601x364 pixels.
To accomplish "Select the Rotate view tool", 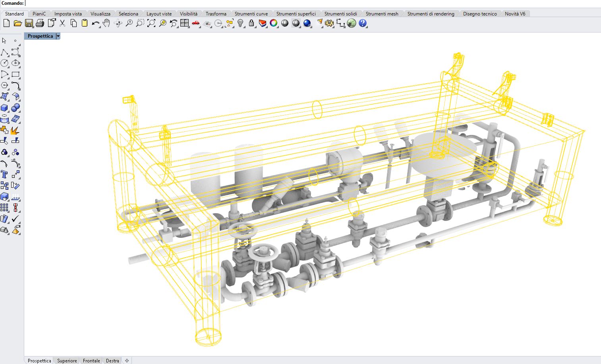I will 118,23.
